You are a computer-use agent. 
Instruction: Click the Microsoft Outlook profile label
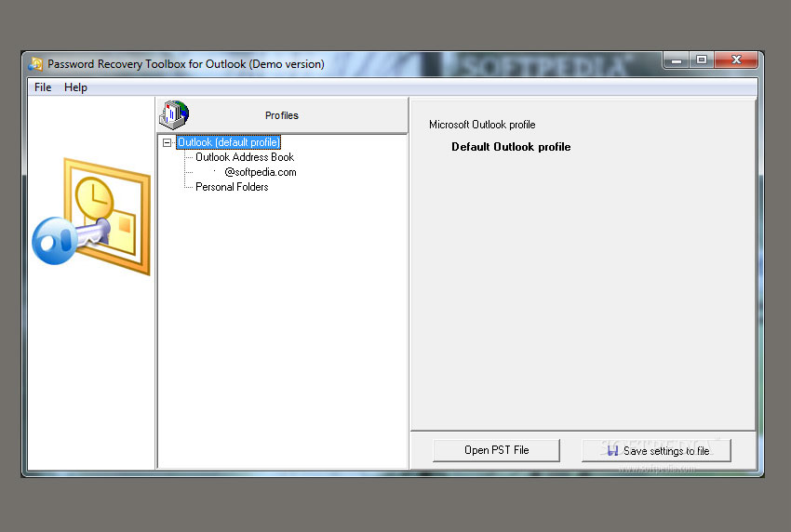click(x=482, y=125)
